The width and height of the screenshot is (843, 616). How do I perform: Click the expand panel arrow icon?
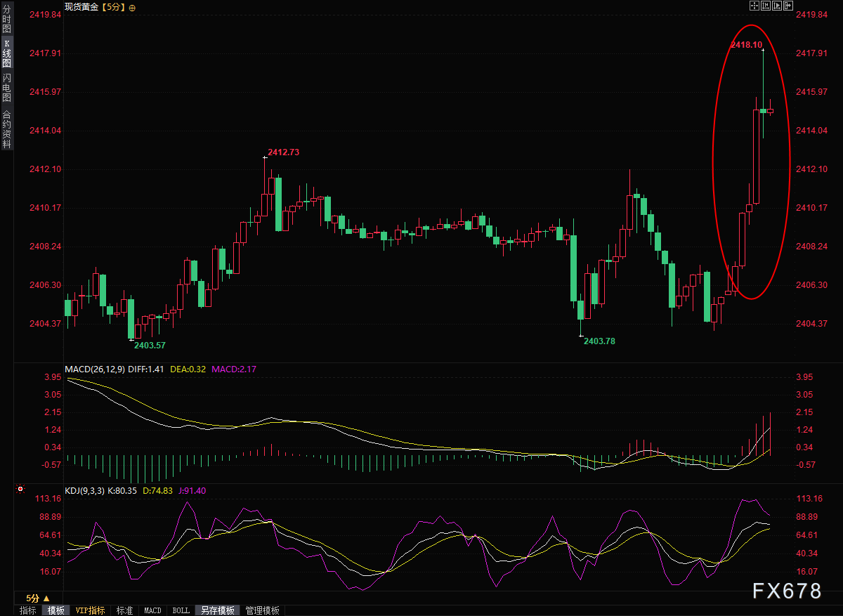pyautogui.click(x=788, y=6)
